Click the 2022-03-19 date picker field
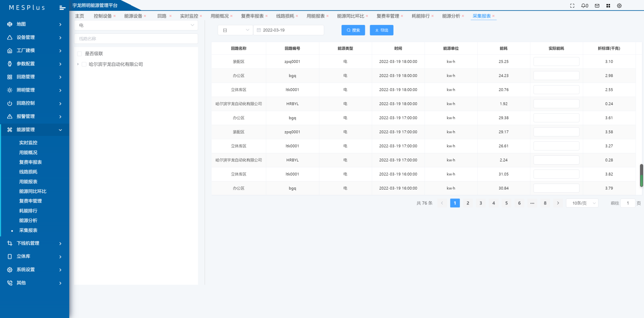644x318 pixels. (289, 30)
